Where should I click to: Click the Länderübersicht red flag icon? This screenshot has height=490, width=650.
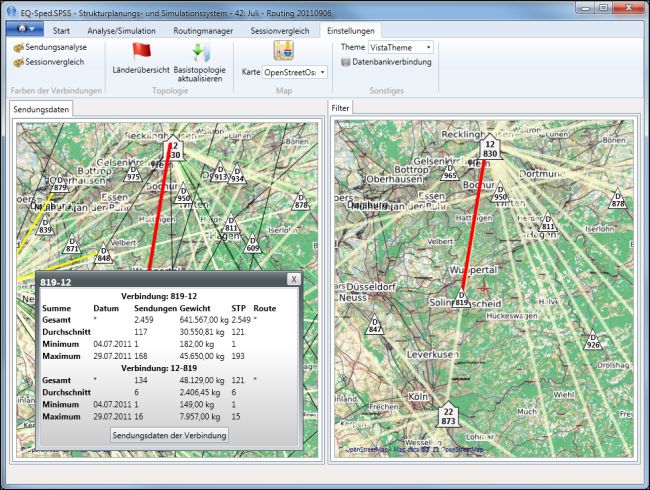click(x=141, y=52)
